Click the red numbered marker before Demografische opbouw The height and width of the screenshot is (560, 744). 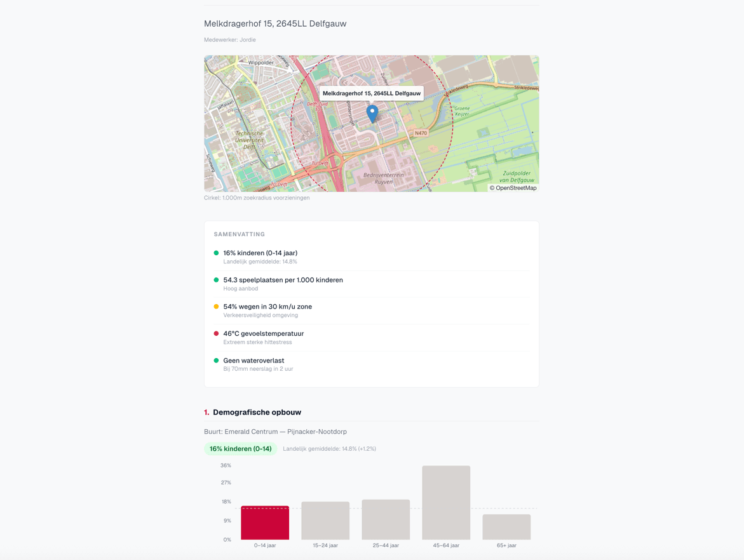coord(206,412)
